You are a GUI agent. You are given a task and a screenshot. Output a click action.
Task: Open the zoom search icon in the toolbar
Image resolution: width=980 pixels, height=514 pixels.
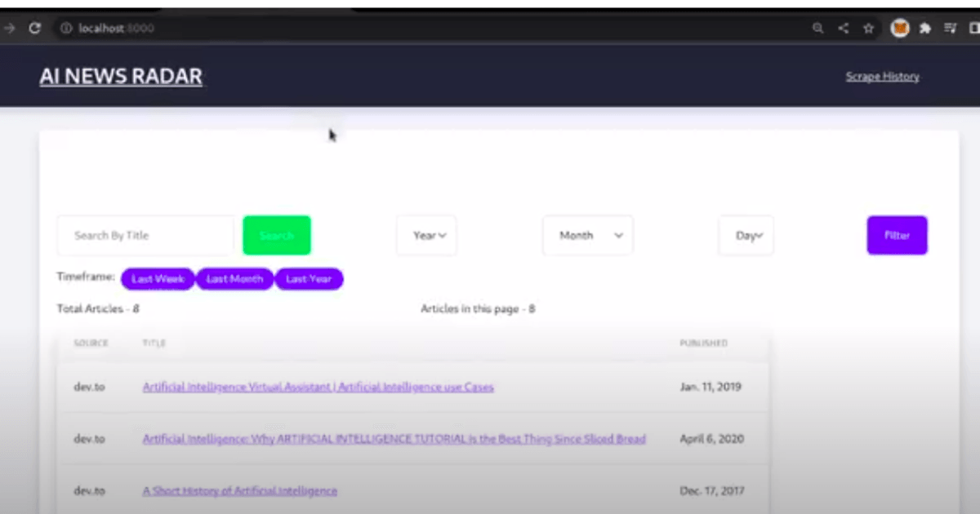(817, 27)
